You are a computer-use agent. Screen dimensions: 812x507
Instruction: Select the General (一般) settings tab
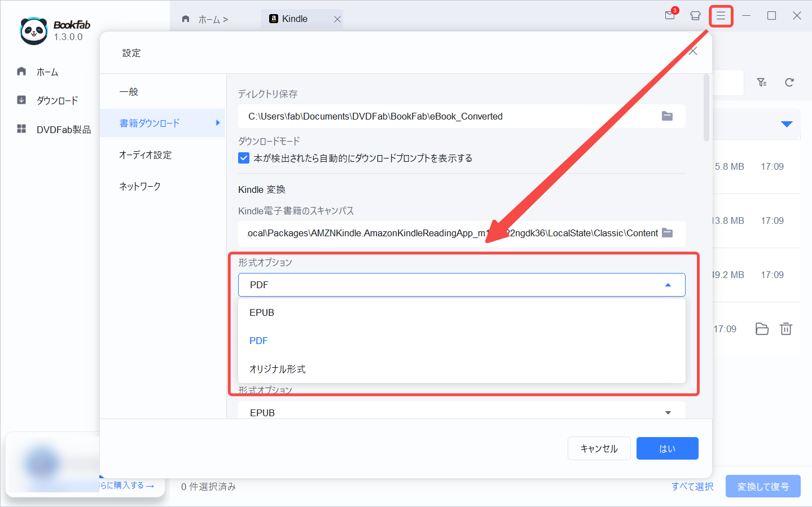[x=163, y=91]
